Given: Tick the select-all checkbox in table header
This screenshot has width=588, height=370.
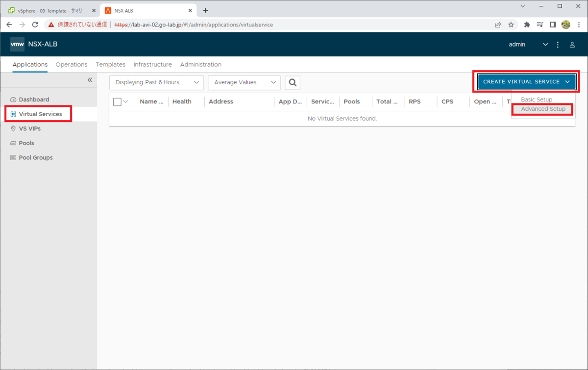Looking at the screenshot, I should [x=117, y=102].
